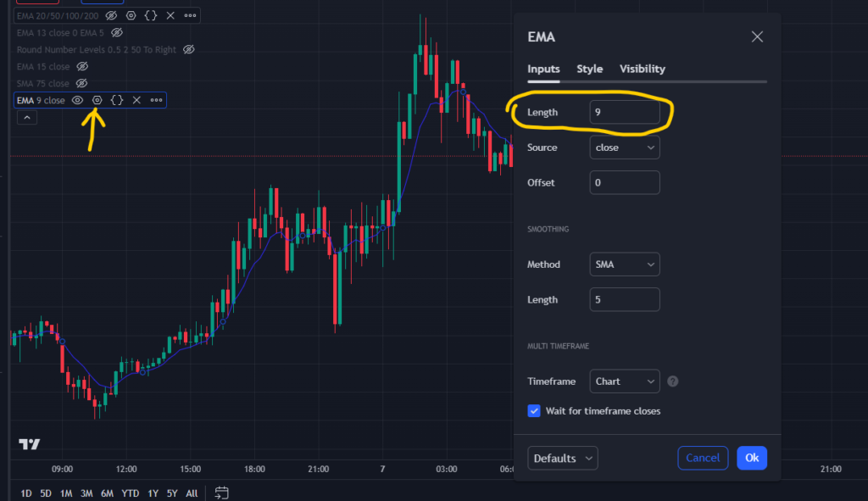Close the EMA settings dialog
This screenshot has height=501, width=868.
[757, 36]
